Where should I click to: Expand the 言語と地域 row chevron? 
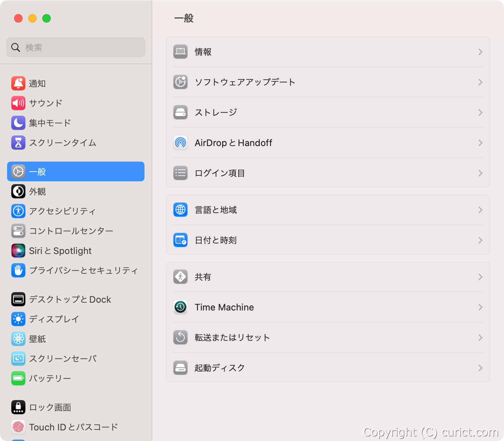pyautogui.click(x=480, y=210)
